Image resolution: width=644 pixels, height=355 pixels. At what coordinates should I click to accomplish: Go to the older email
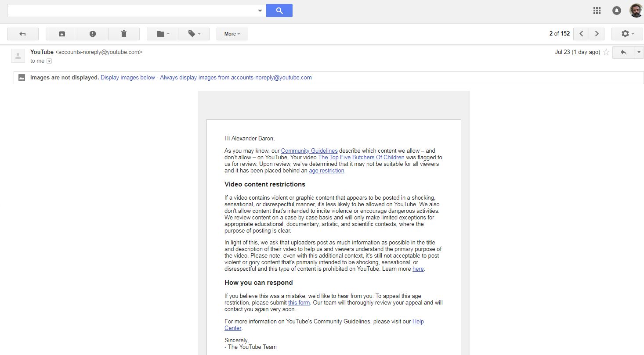[x=597, y=34]
